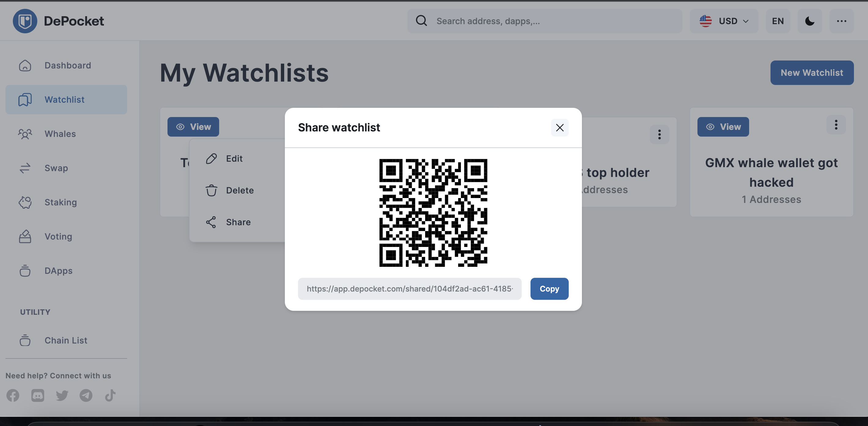Click the top holder card title
868x426 pixels.
[615, 173]
